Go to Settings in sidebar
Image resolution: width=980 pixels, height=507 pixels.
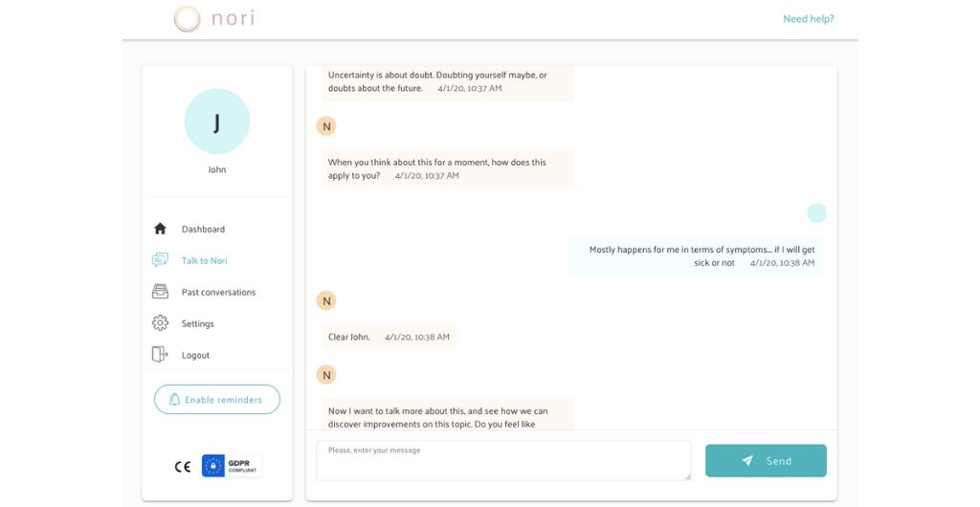click(x=198, y=324)
